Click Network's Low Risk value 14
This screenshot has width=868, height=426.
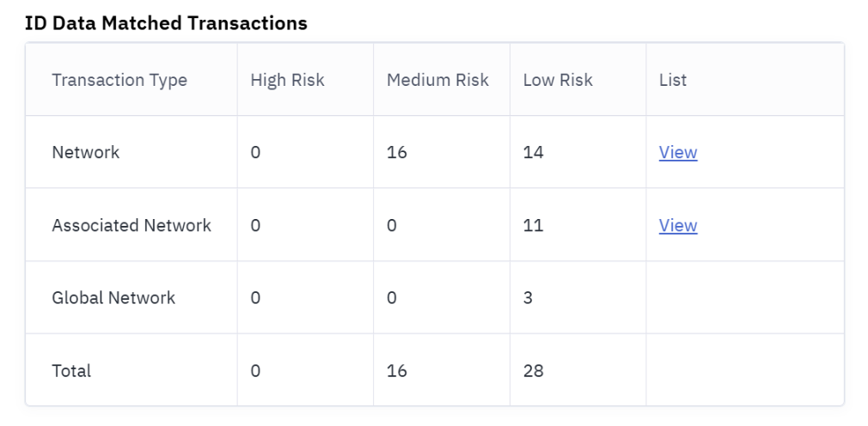[x=533, y=153]
